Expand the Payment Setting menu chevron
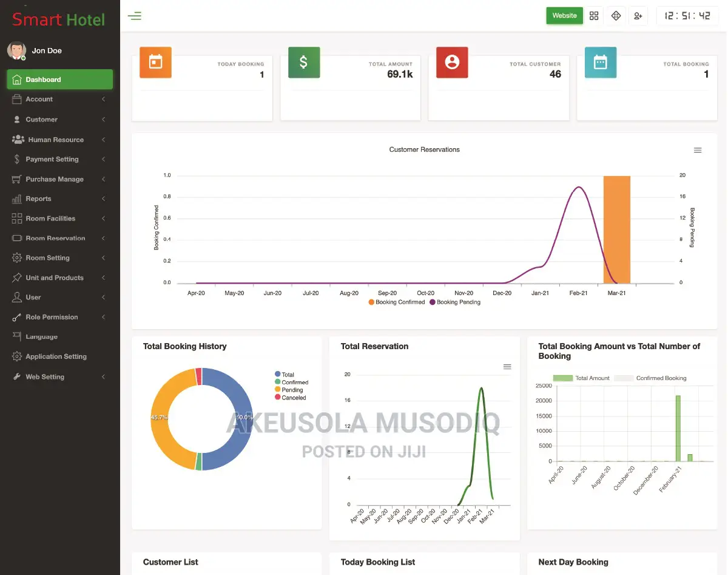 pos(104,159)
